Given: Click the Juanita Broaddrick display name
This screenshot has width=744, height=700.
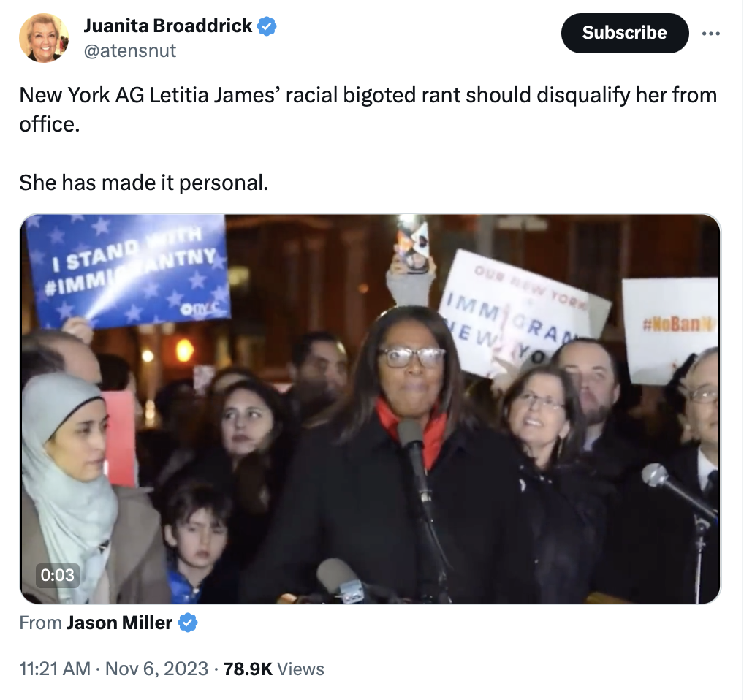Looking at the screenshot, I should 168,26.
